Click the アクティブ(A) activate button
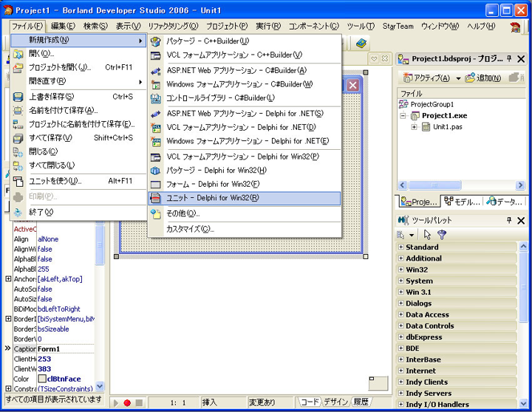 click(x=426, y=78)
